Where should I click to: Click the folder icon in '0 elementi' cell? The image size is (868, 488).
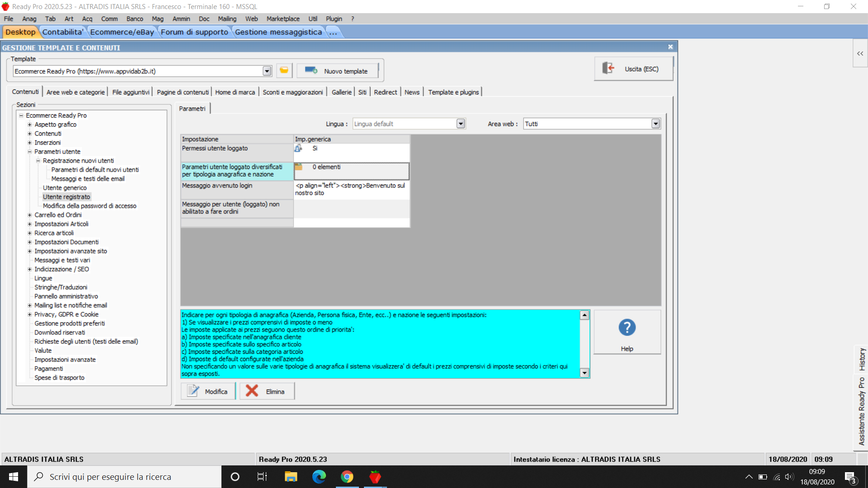pos(298,167)
